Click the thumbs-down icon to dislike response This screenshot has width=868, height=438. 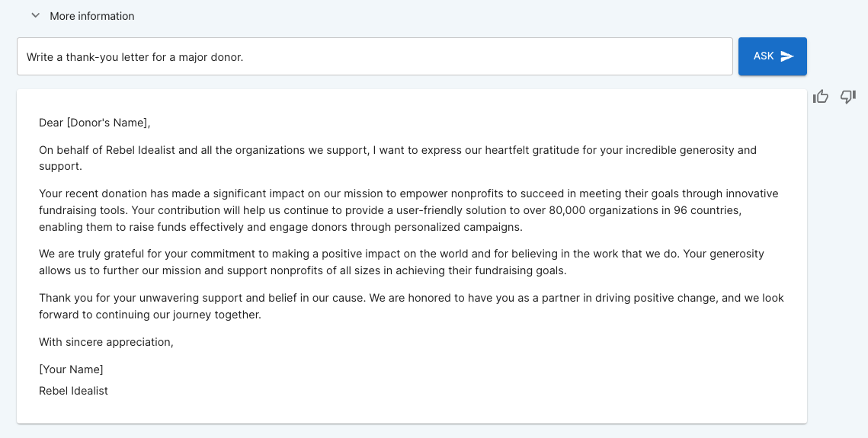[x=848, y=97]
